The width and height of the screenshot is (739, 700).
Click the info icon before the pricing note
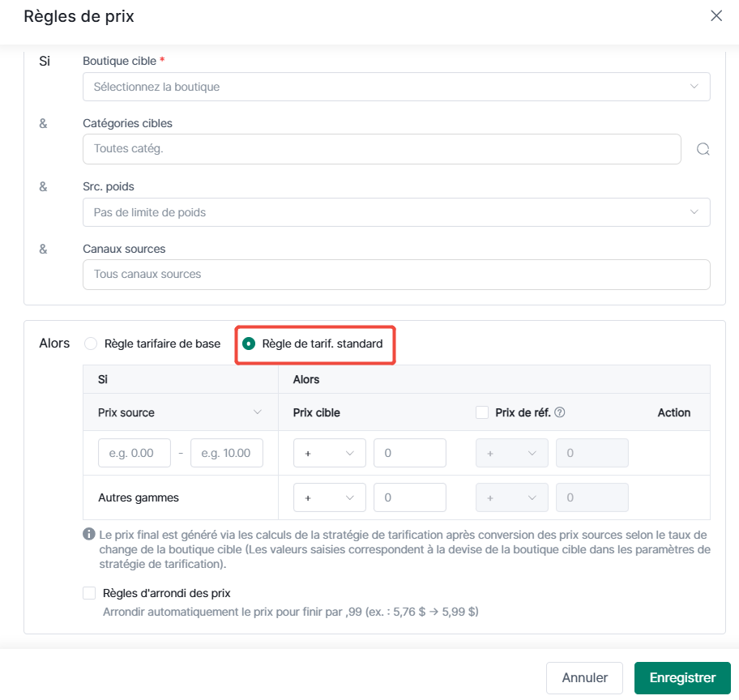[88, 534]
